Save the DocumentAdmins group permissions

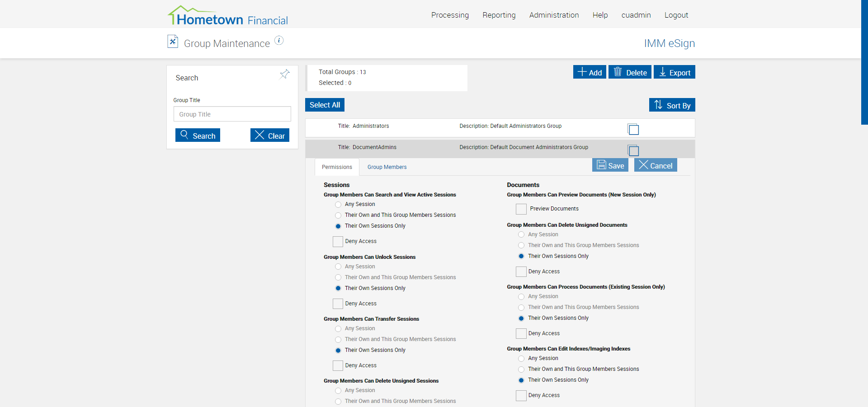[x=610, y=165]
